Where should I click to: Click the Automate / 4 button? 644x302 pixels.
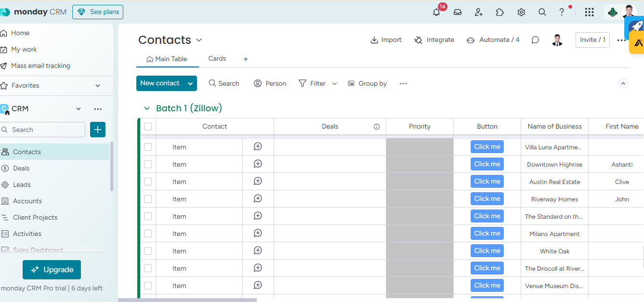[493, 40]
